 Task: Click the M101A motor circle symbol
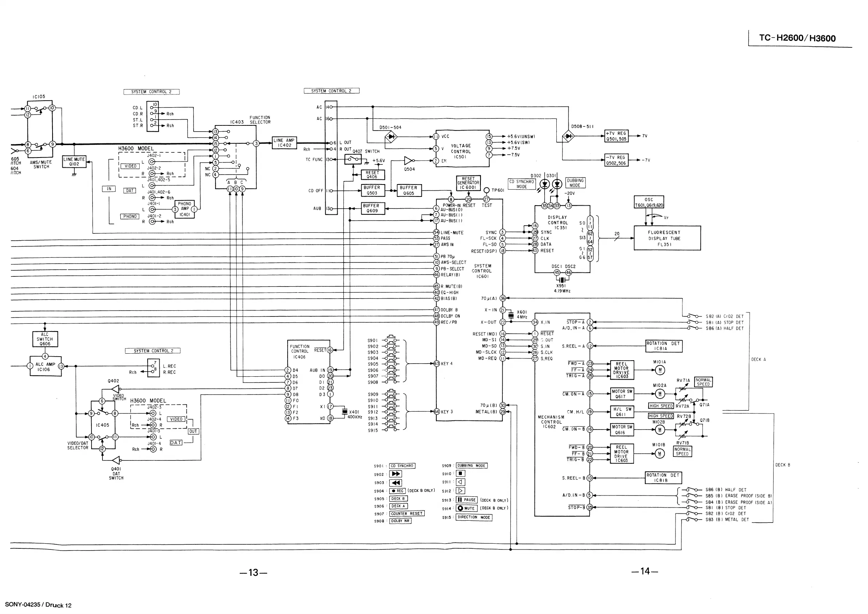(x=660, y=370)
